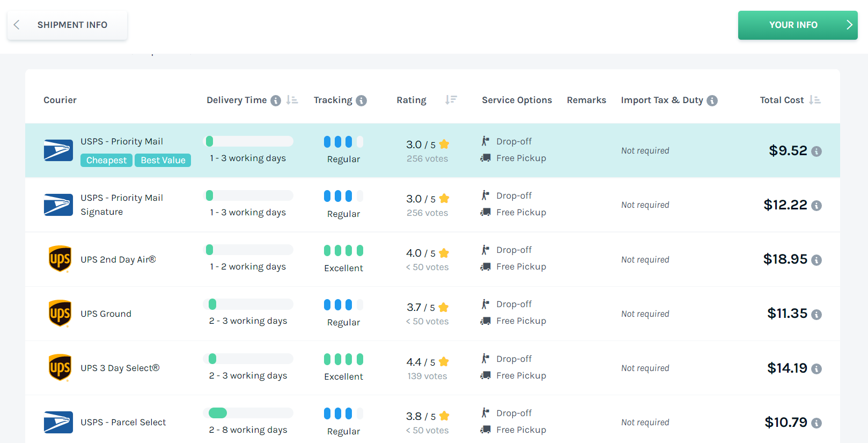
Task: Click the 2 - 8 working days text
Action: (248, 430)
